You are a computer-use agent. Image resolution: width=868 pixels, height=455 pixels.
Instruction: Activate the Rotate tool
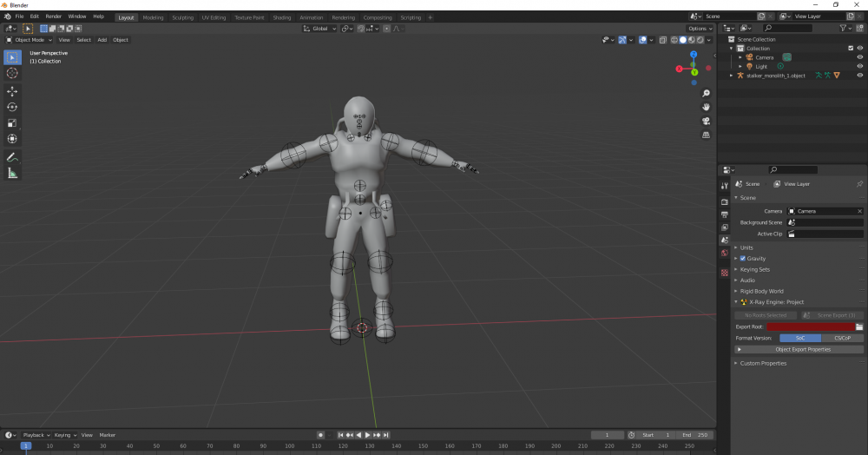click(12, 107)
